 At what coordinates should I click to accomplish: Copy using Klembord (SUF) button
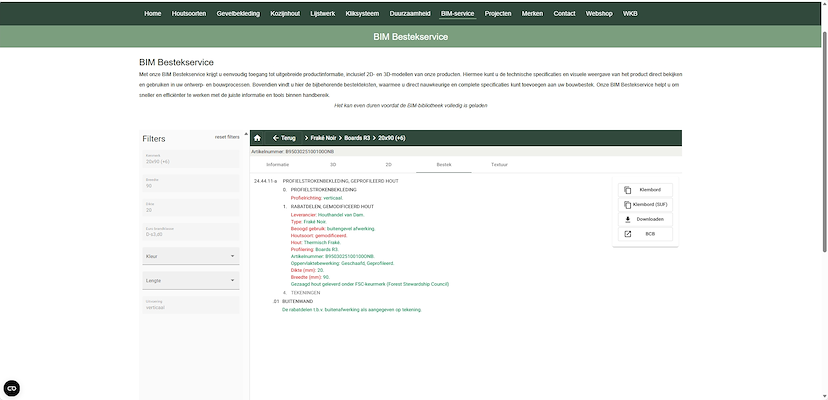pyautogui.click(x=644, y=204)
